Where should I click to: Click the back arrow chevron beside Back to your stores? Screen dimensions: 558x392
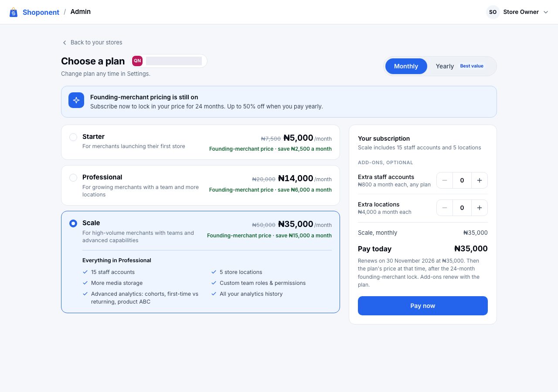(x=65, y=43)
